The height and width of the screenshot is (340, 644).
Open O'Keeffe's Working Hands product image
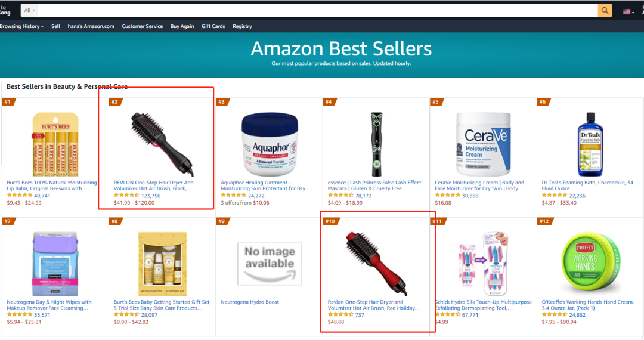(590, 263)
